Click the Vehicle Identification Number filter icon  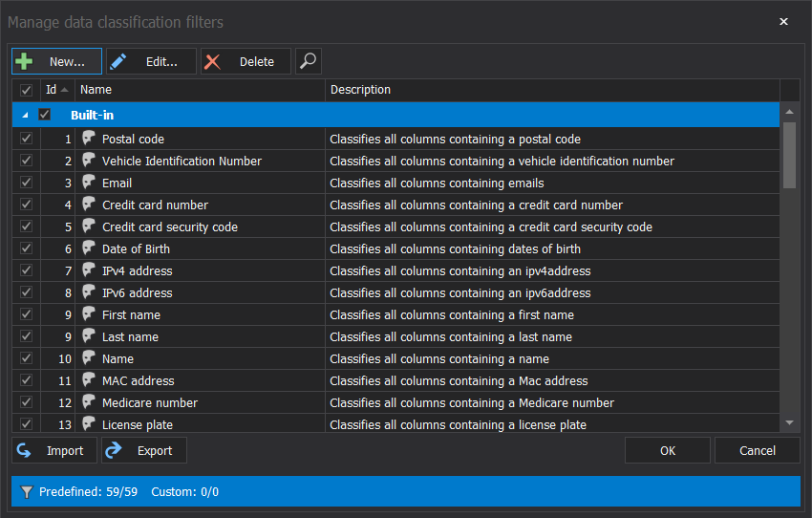[89, 160]
